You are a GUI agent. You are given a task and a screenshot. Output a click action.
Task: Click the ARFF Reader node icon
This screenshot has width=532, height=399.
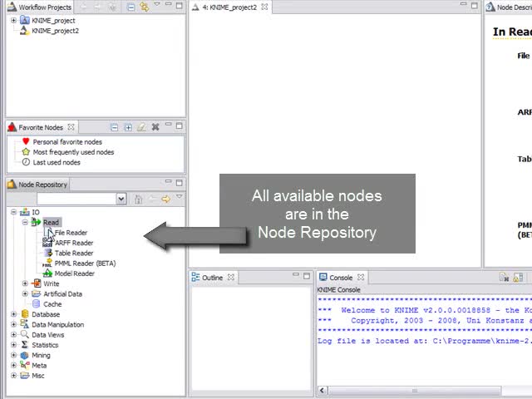click(x=47, y=243)
